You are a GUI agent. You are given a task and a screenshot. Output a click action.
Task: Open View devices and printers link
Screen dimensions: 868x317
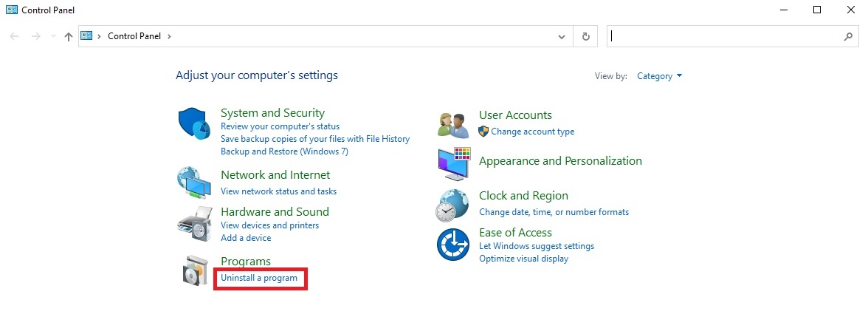point(269,225)
